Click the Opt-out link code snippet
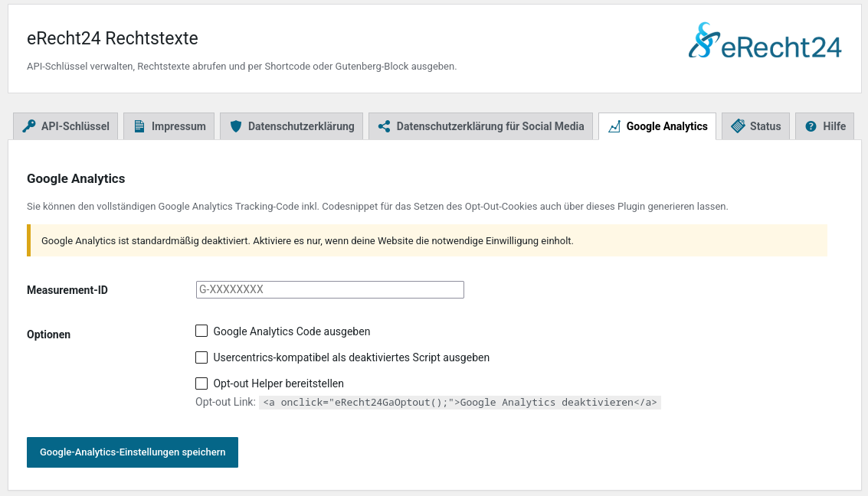Screen dimensions: 868x496 coord(460,402)
